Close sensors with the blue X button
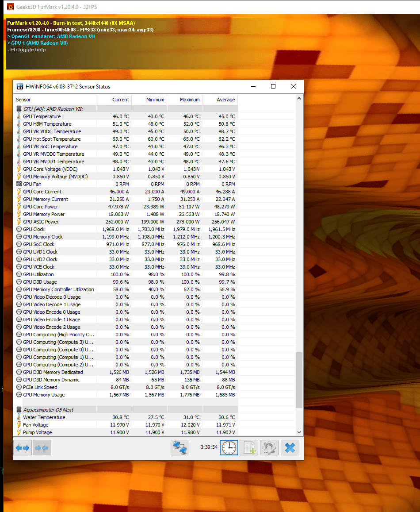The image size is (420, 512). pyautogui.click(x=290, y=447)
